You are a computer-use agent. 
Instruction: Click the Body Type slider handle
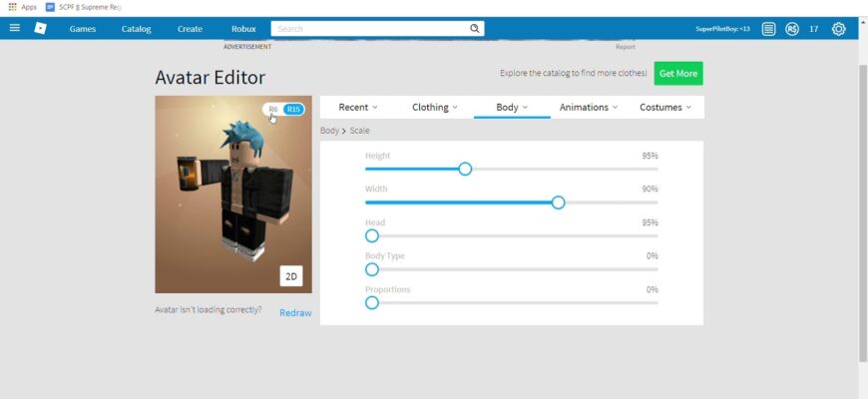point(372,269)
